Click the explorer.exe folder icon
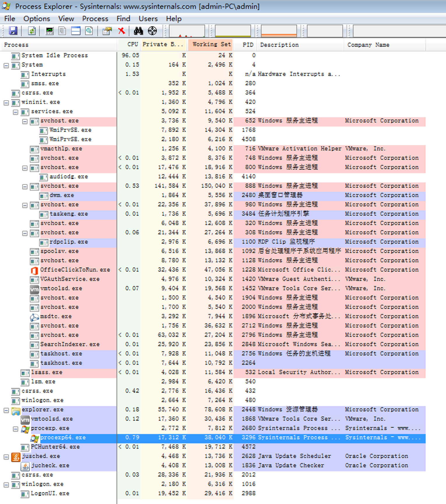Image resolution: width=446 pixels, height=504 pixels. pyautogui.click(x=16, y=410)
